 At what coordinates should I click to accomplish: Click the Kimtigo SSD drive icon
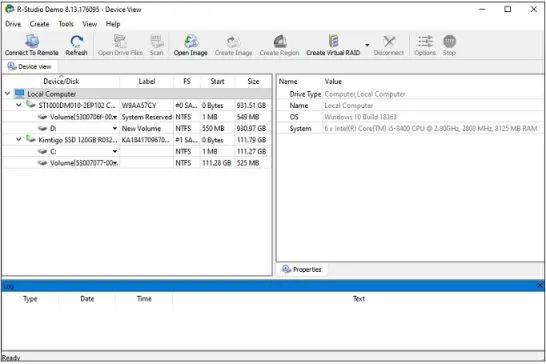(31, 139)
